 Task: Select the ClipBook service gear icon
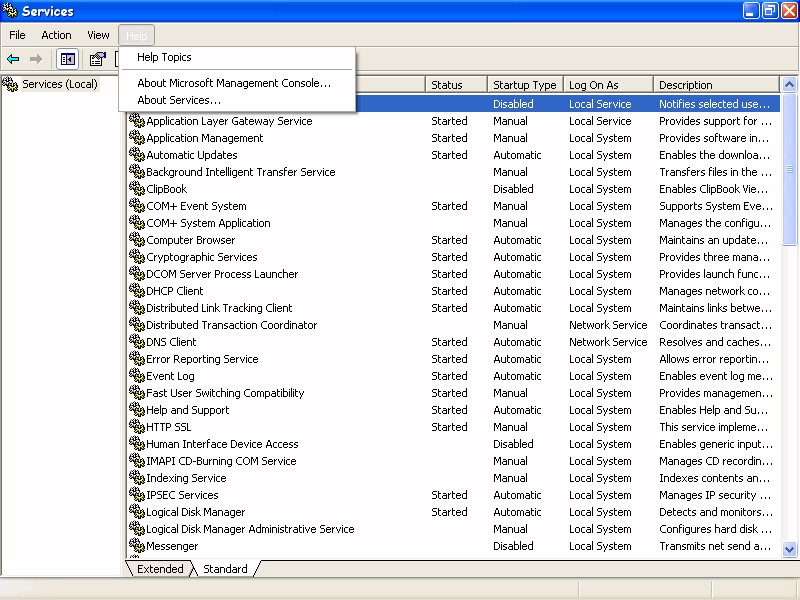137,189
